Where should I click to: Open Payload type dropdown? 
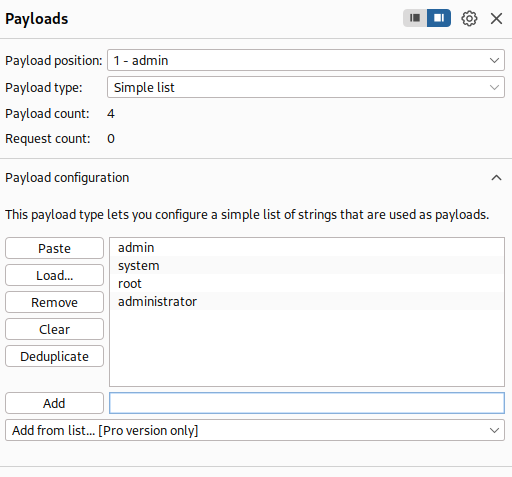306,87
